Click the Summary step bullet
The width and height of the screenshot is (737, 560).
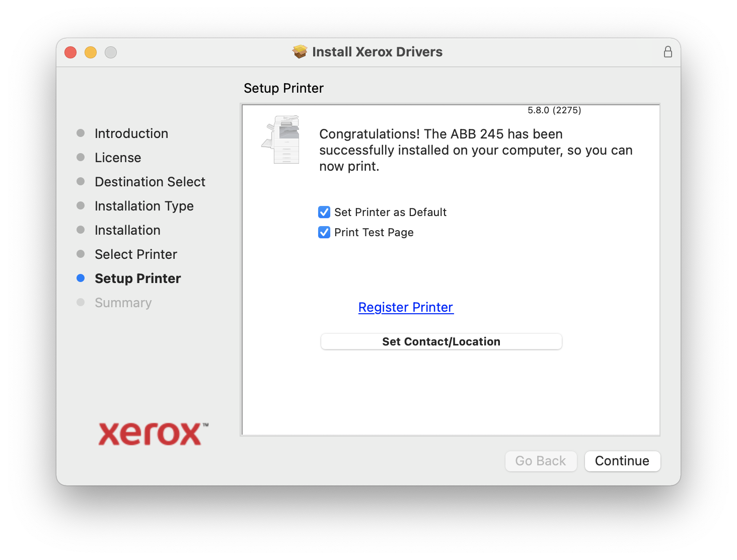pos(81,303)
